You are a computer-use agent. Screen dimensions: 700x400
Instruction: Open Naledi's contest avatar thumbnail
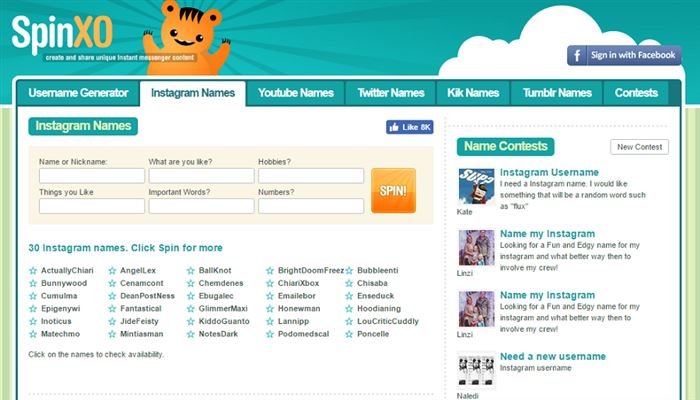tap(476, 370)
